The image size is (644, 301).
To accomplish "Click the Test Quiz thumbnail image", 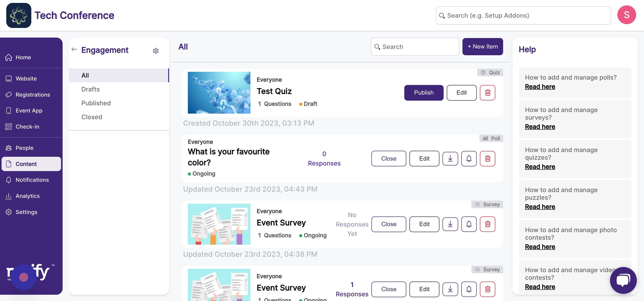I will [x=219, y=93].
